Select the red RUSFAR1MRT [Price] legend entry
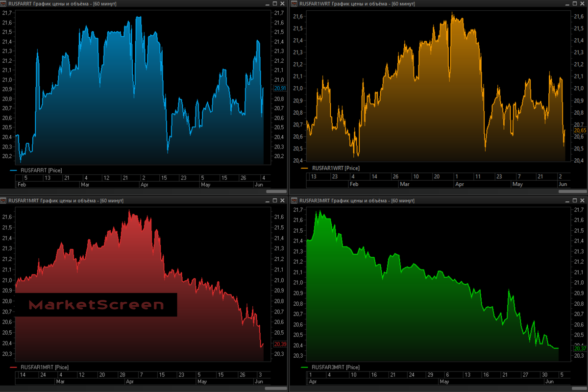 (x=39, y=367)
